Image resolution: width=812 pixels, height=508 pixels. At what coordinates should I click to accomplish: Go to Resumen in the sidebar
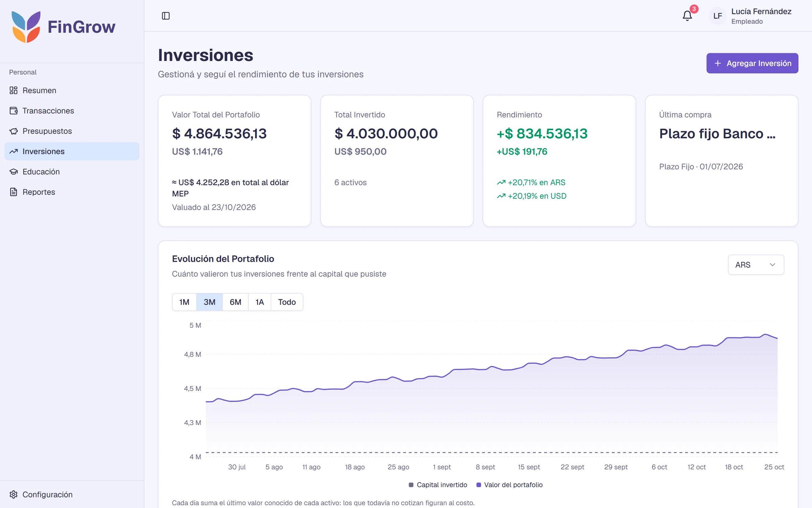point(72,90)
